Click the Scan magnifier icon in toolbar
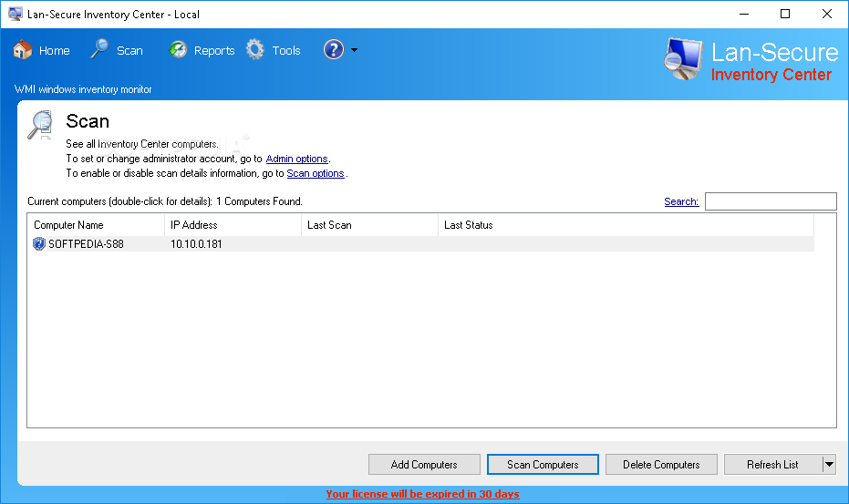This screenshot has height=504, width=849. click(99, 49)
